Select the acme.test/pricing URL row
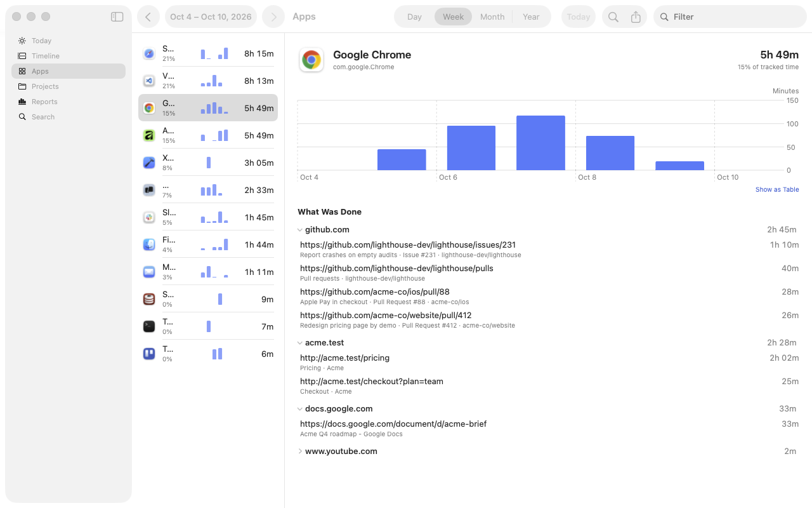Viewport: 812px width, 508px height. pyautogui.click(x=548, y=362)
